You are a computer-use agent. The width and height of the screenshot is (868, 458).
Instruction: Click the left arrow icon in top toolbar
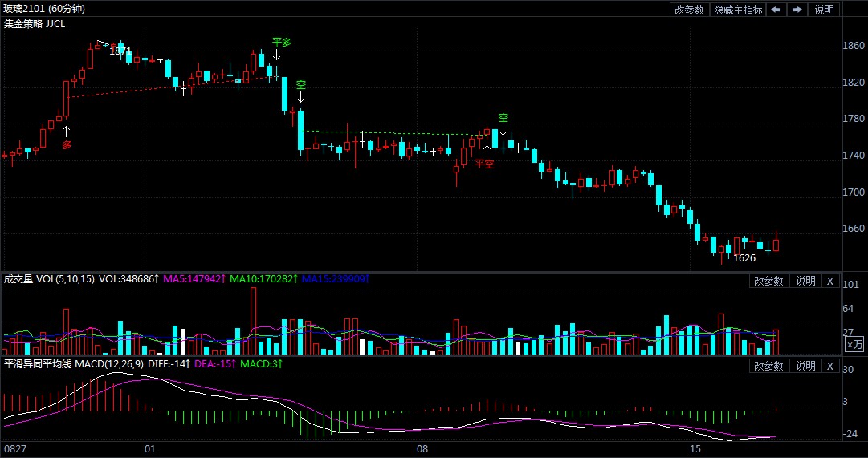[x=776, y=10]
